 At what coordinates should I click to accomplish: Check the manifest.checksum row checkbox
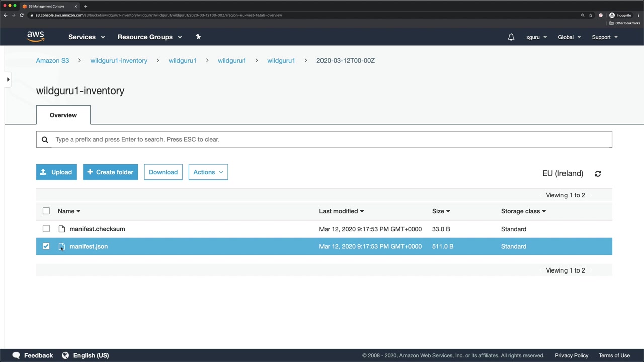coord(46,229)
